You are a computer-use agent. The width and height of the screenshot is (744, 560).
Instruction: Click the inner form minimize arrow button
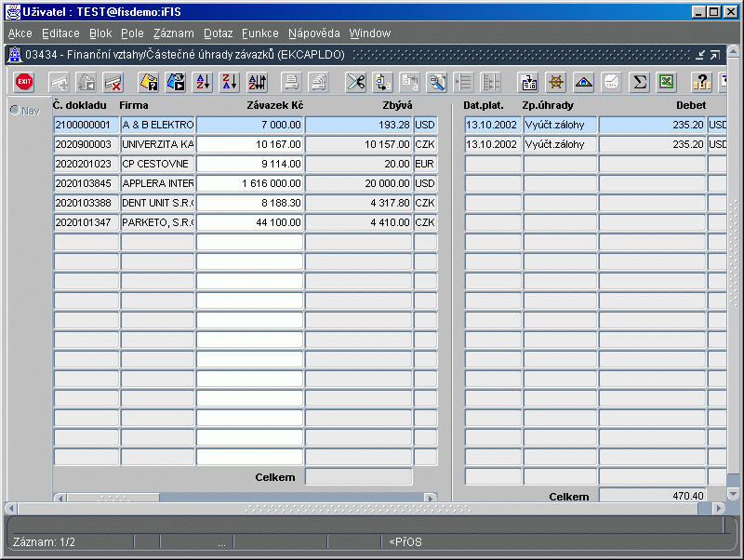(700, 55)
